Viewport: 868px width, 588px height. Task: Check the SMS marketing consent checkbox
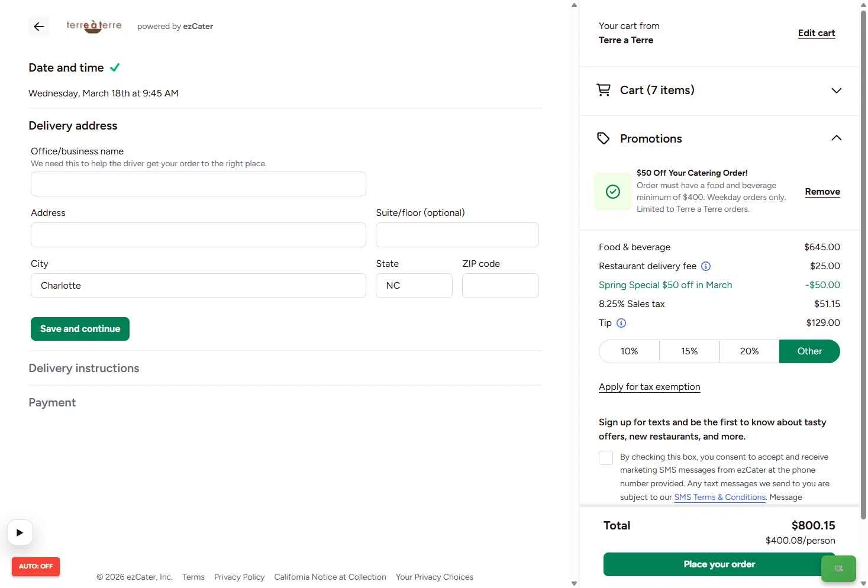tap(606, 458)
